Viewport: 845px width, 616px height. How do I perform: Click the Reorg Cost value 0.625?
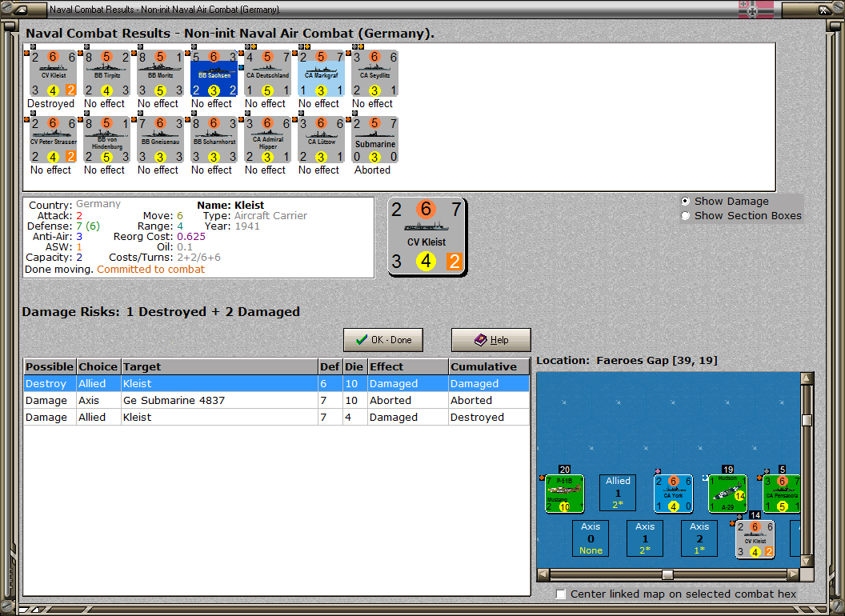(x=191, y=237)
